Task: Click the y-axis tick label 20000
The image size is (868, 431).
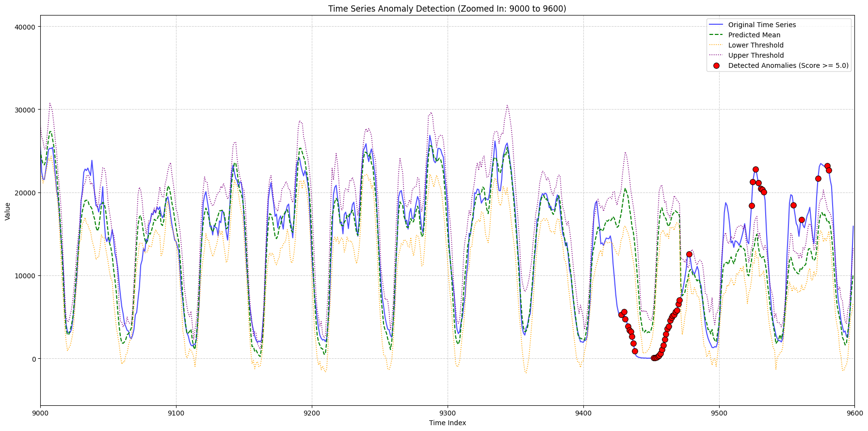Action: pyautogui.click(x=26, y=193)
